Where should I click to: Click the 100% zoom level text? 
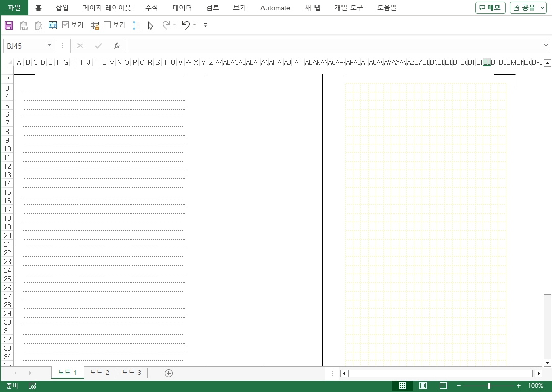535,386
